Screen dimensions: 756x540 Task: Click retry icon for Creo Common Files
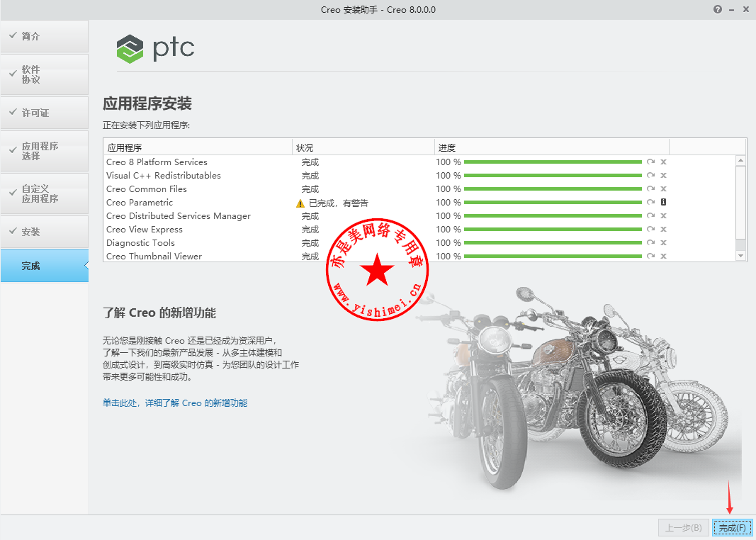651,189
